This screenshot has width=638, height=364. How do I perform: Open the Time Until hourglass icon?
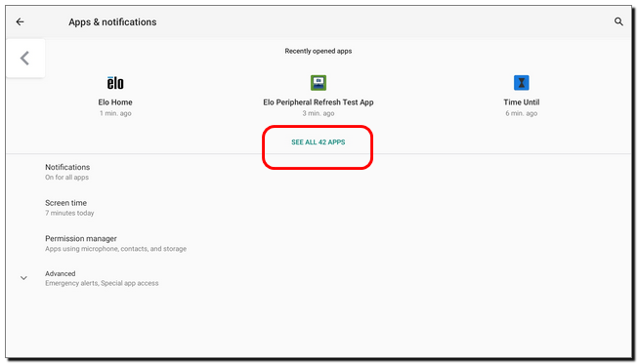click(x=521, y=83)
